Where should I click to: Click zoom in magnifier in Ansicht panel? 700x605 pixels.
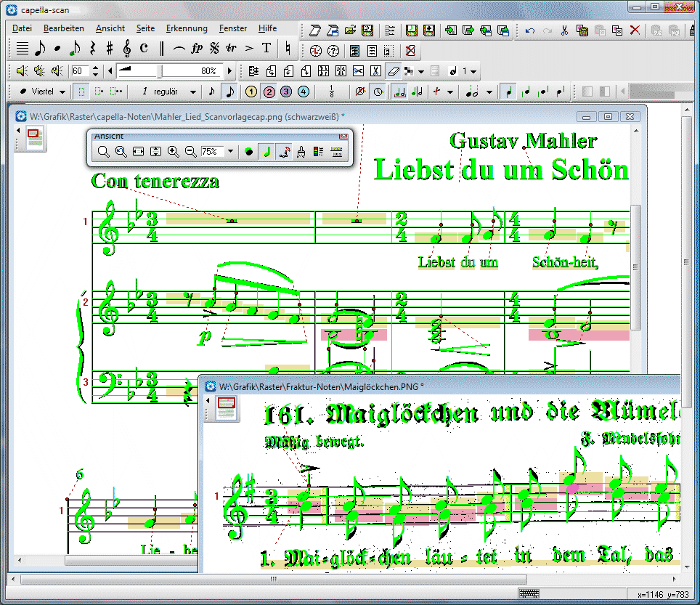[x=173, y=152]
